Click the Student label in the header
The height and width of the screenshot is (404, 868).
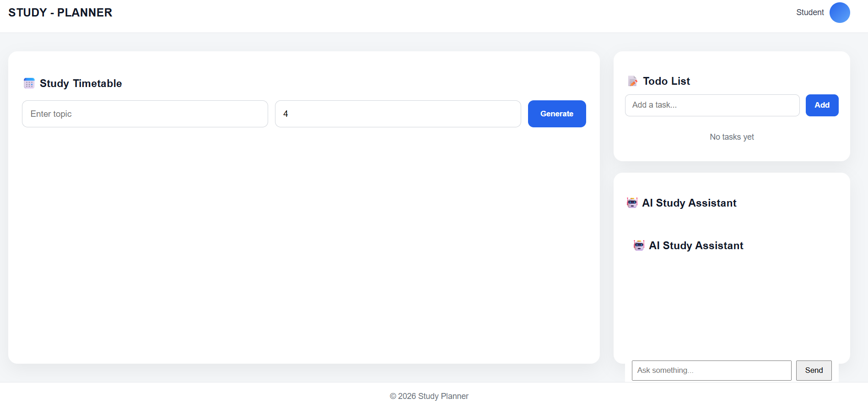point(810,12)
